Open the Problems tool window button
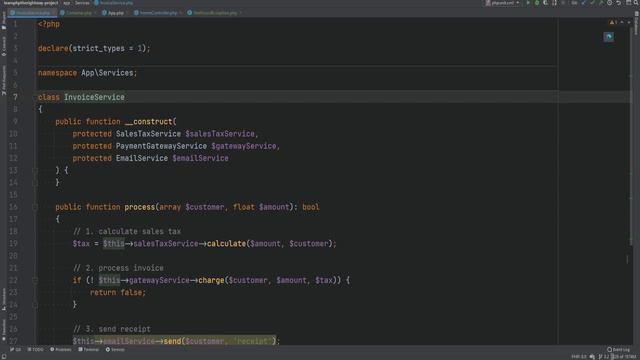The height and width of the screenshot is (360, 640). (60, 350)
